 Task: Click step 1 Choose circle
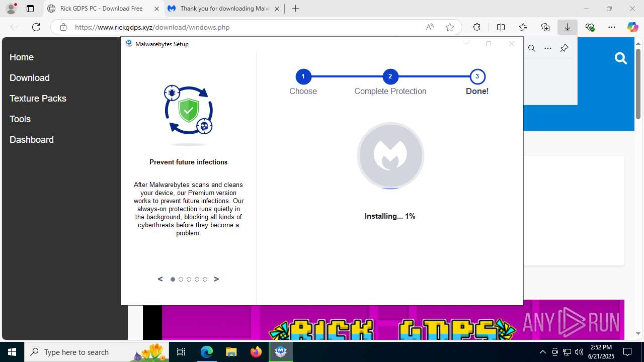point(303,76)
